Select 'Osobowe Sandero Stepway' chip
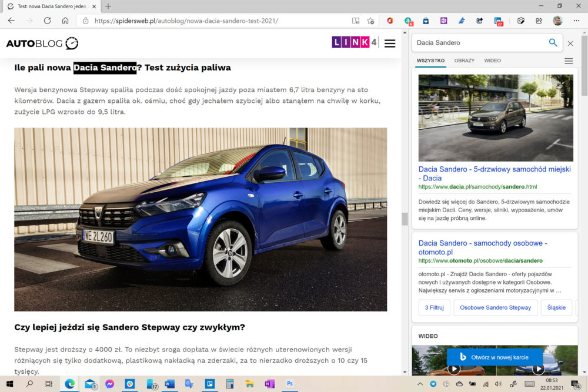This screenshot has width=588, height=392. (495, 307)
